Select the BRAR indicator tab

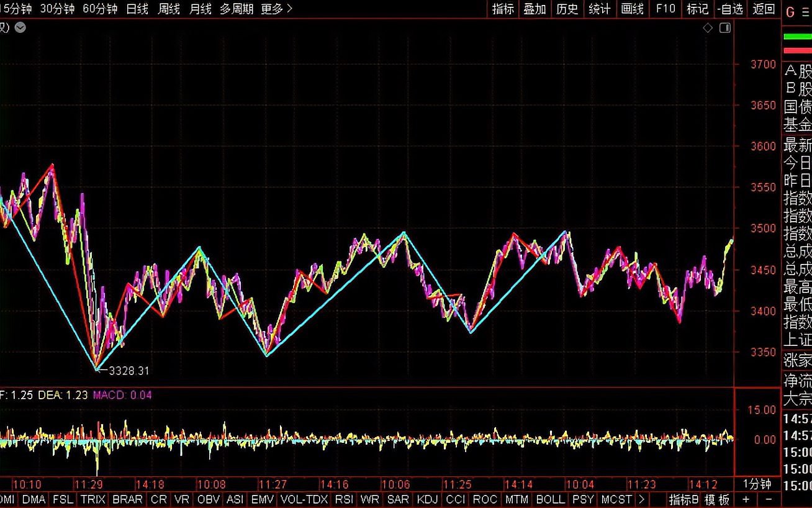(128, 499)
